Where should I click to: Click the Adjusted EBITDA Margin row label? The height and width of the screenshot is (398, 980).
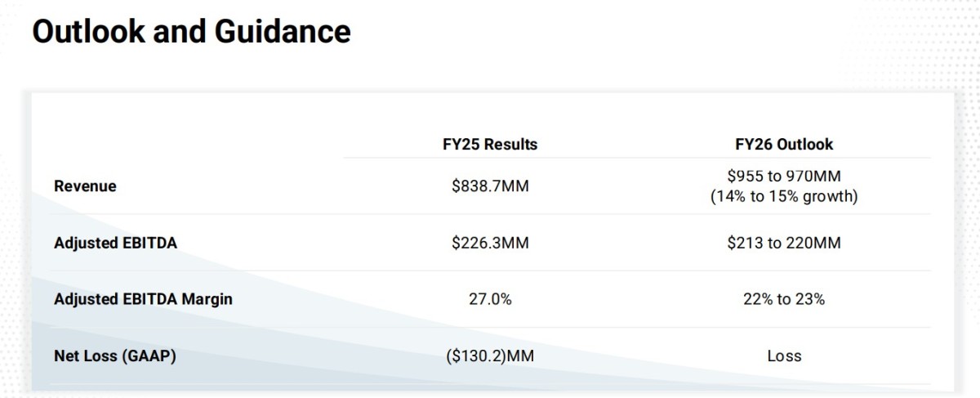(x=143, y=299)
